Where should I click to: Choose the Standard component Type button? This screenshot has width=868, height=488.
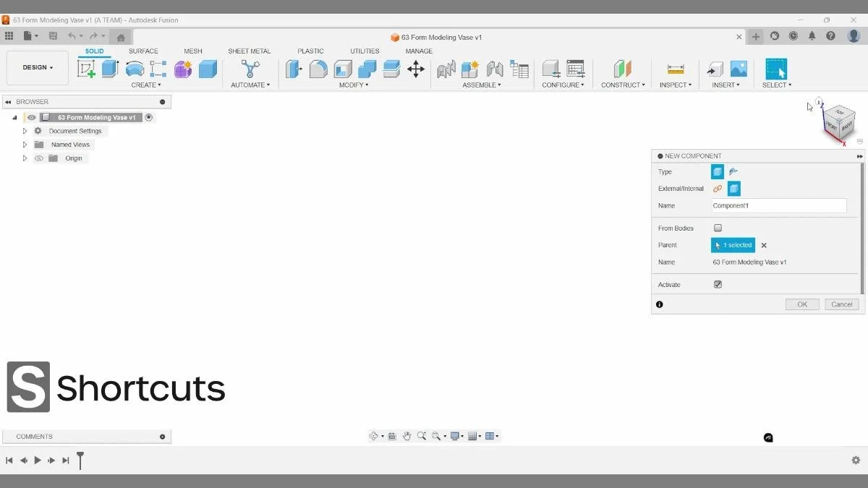(718, 171)
